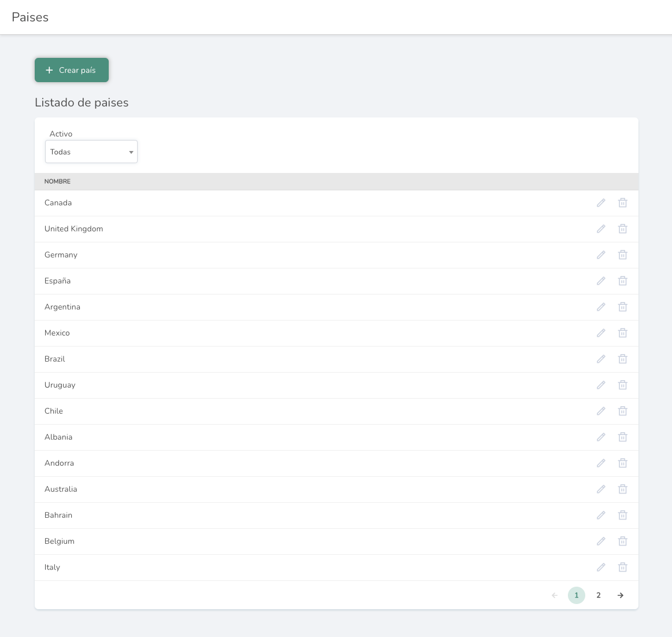Edit Brazil with the pencil icon

pyautogui.click(x=601, y=359)
